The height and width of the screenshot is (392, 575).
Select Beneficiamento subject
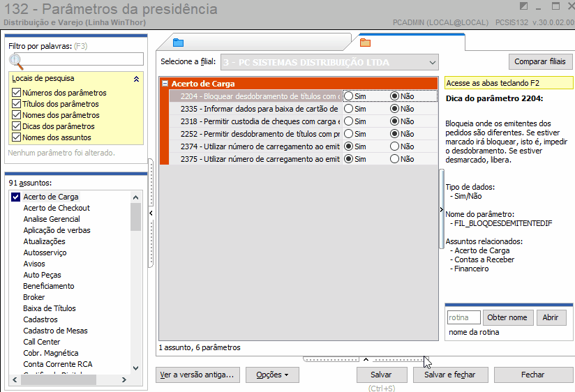49,286
